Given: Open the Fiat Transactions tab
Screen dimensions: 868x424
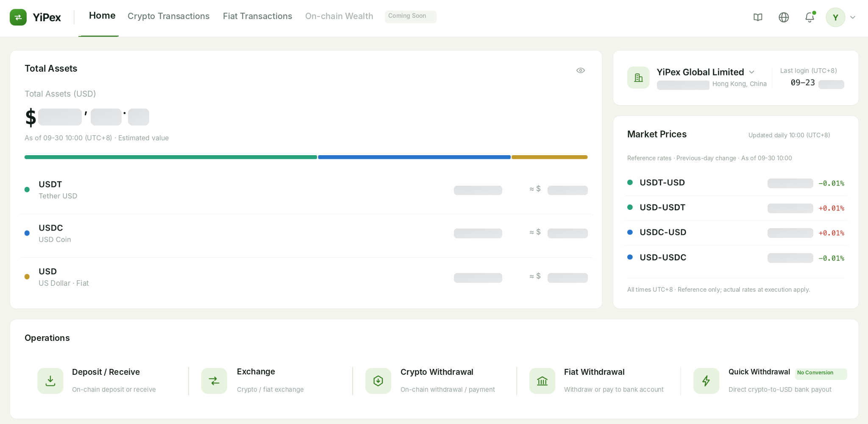Looking at the screenshot, I should coord(258,16).
